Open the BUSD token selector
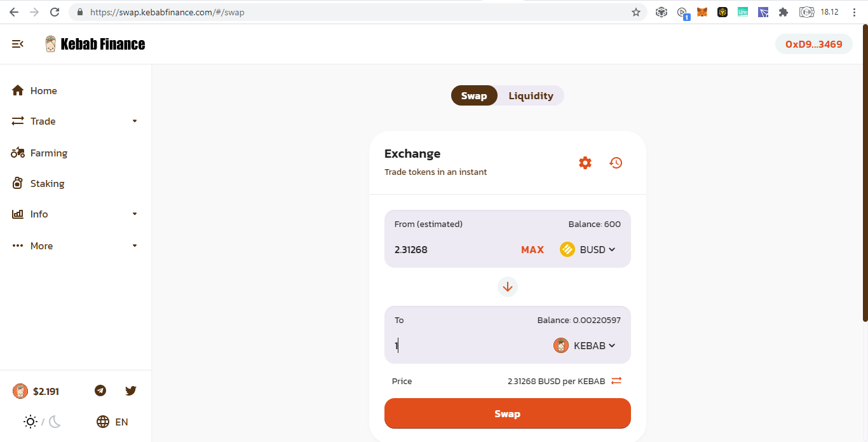This screenshot has height=442, width=868. pyautogui.click(x=588, y=249)
